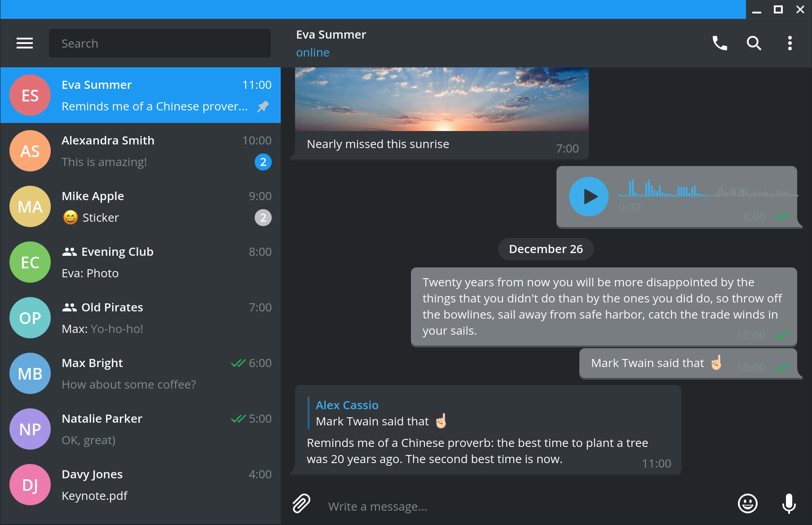Click the DJ avatar of Davy Jones
Screen dimensions: 812x525
30,485
